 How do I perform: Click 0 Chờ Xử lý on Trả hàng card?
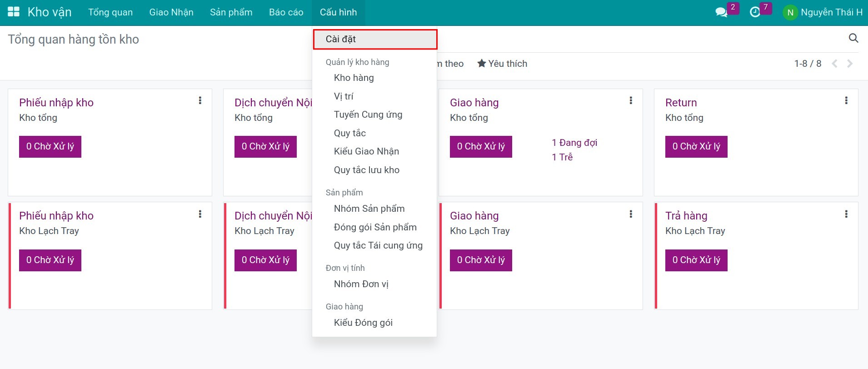[x=696, y=260]
